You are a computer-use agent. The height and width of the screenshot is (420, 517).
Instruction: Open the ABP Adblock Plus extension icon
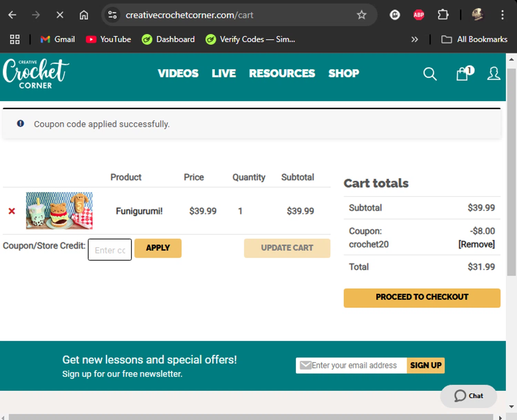(x=419, y=15)
